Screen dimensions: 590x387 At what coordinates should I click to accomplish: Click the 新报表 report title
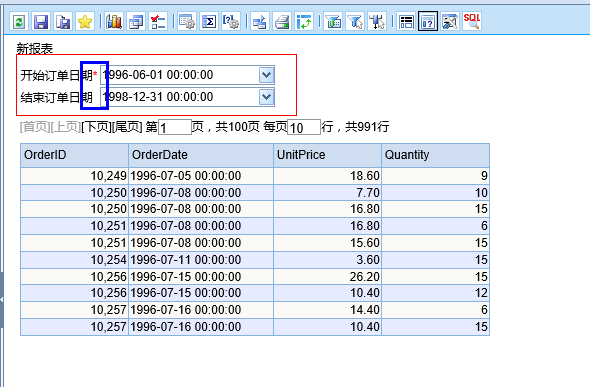tap(35, 49)
